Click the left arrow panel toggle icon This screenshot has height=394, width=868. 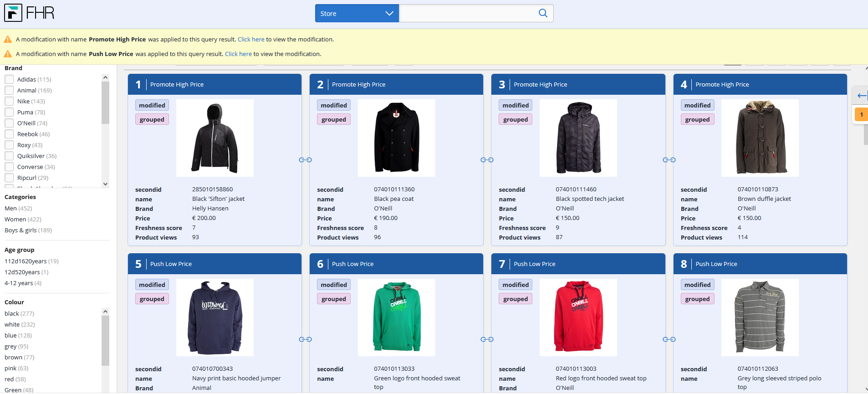click(x=862, y=95)
